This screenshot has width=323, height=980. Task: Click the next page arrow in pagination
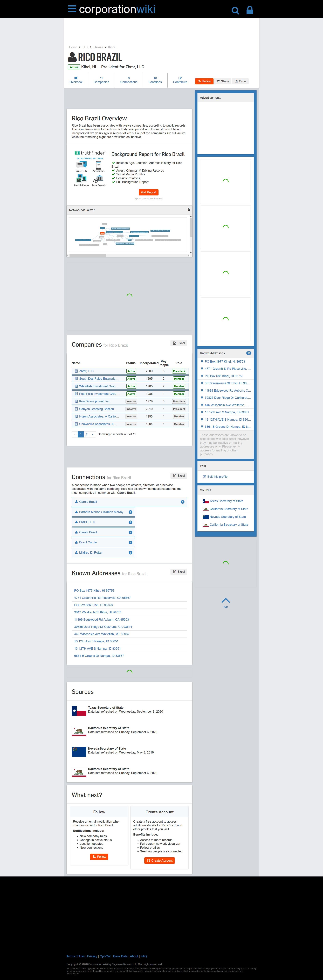(x=93, y=434)
